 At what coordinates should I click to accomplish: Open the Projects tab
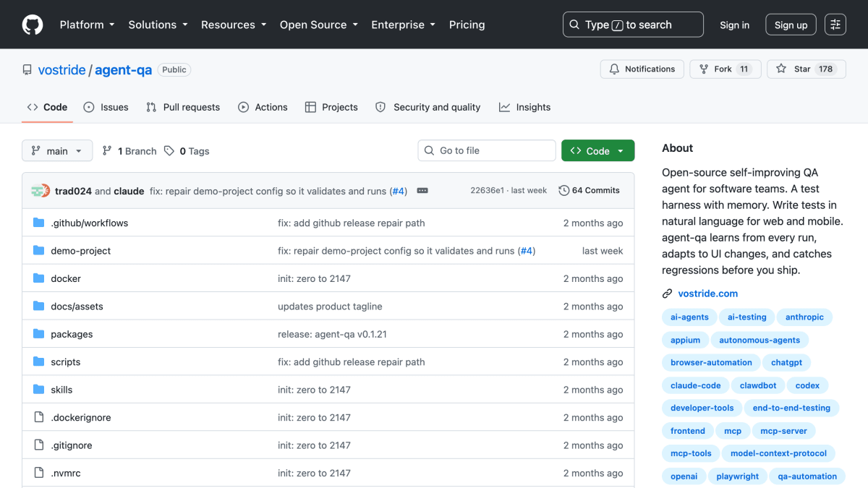point(331,107)
